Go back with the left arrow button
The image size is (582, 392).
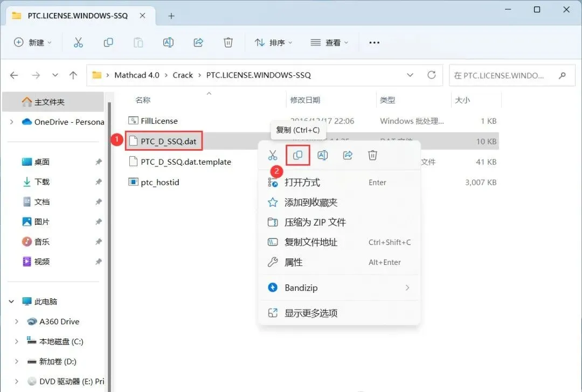[x=14, y=75]
